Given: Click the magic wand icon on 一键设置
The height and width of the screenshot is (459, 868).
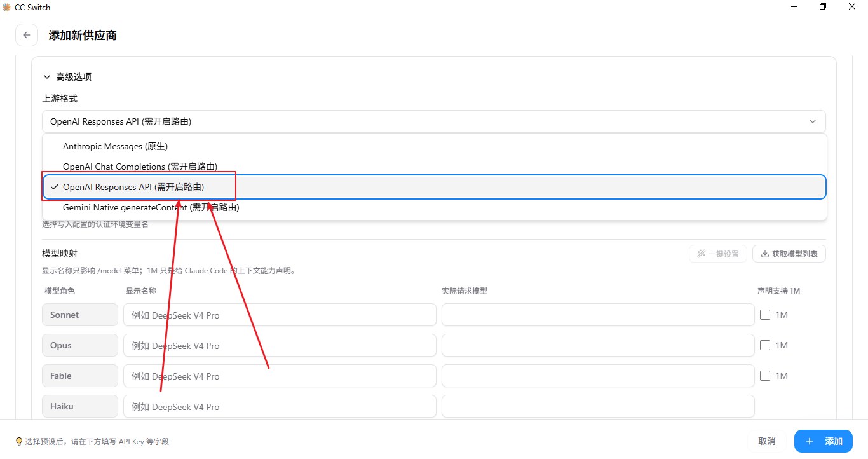Looking at the screenshot, I should click(x=702, y=254).
